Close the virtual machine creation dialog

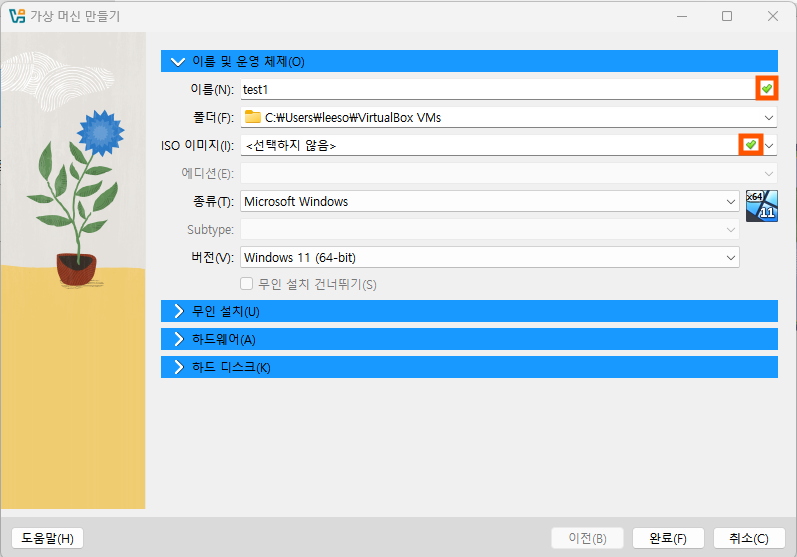click(x=773, y=16)
